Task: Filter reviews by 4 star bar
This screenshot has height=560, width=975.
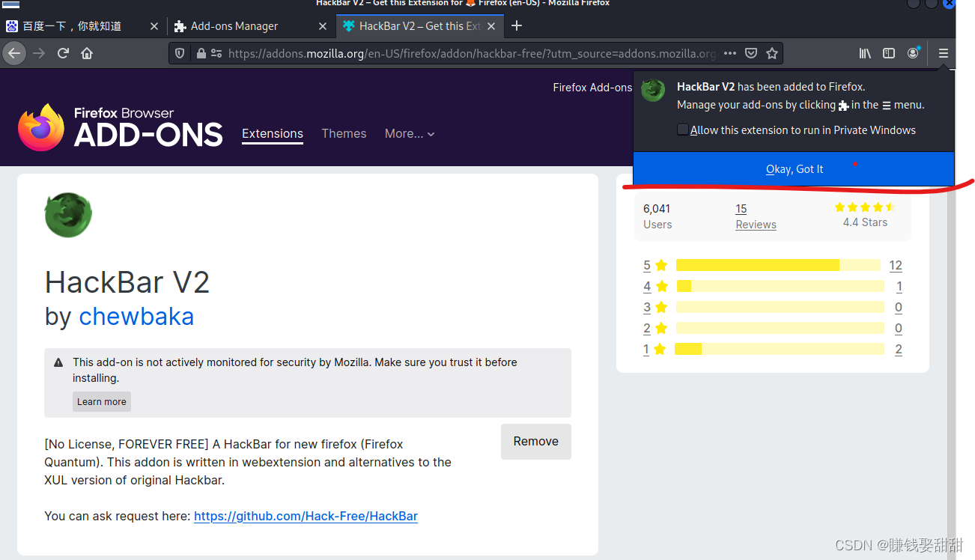Action: tap(780, 286)
